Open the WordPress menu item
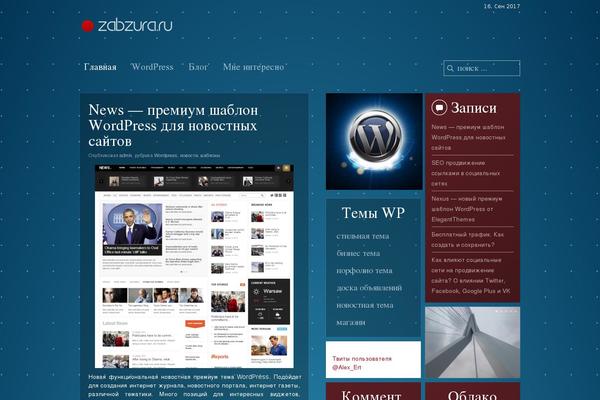The width and height of the screenshot is (600, 400). tap(152, 67)
